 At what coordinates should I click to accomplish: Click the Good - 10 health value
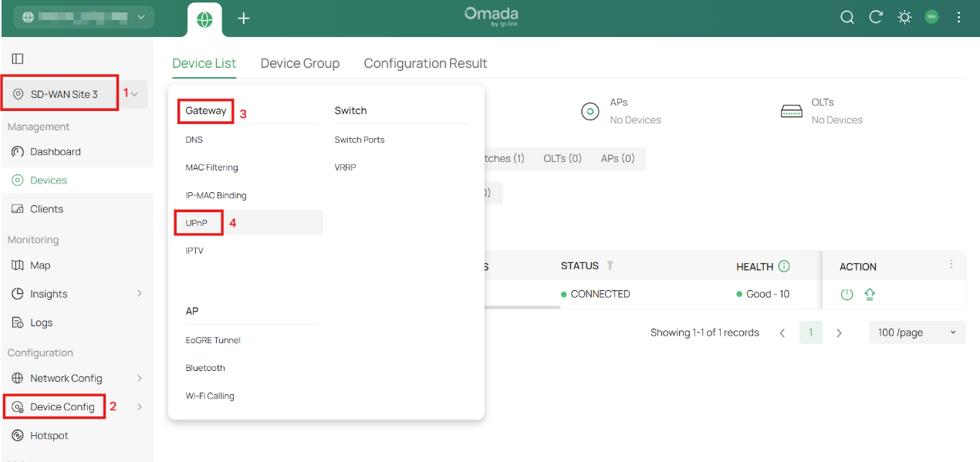pos(768,294)
